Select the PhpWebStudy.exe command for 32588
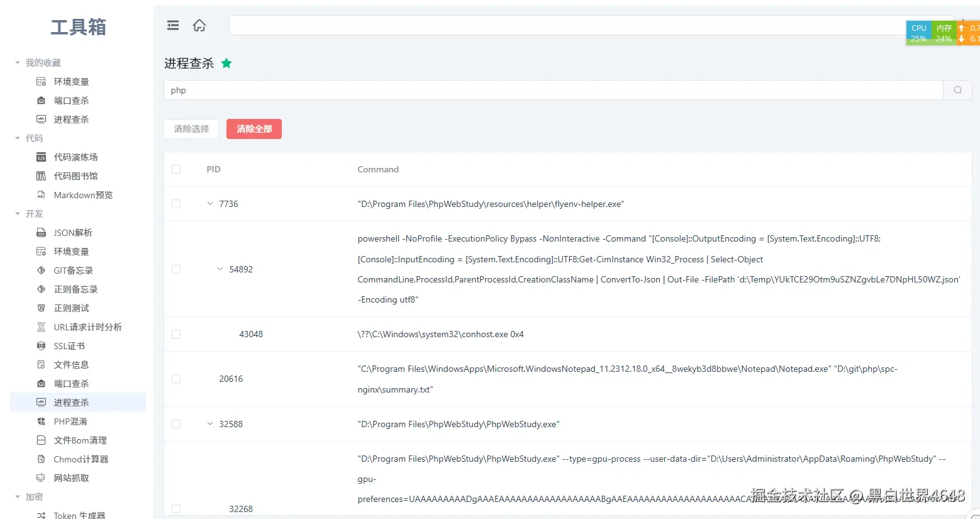This screenshot has height=519, width=980. (459, 424)
